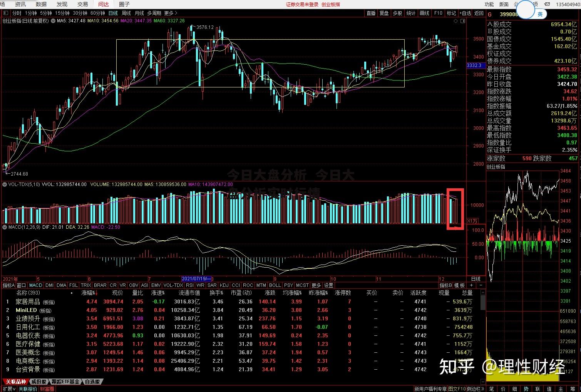Select the DMI indicator toggle

pos(49,285)
